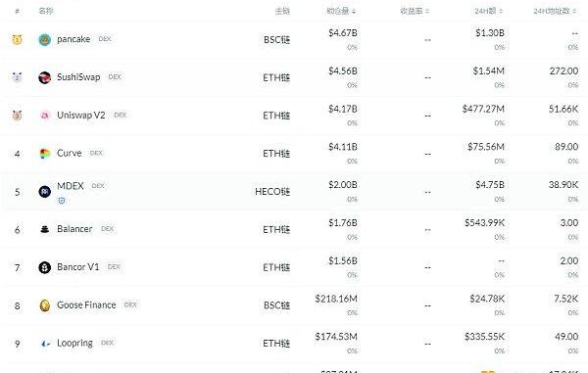Open the pancake project link

click(x=73, y=39)
